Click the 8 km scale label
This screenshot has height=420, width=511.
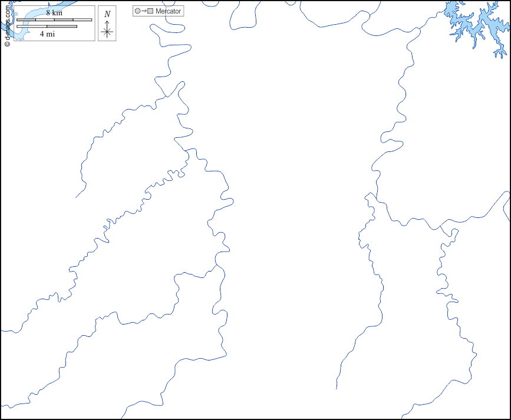(x=54, y=13)
